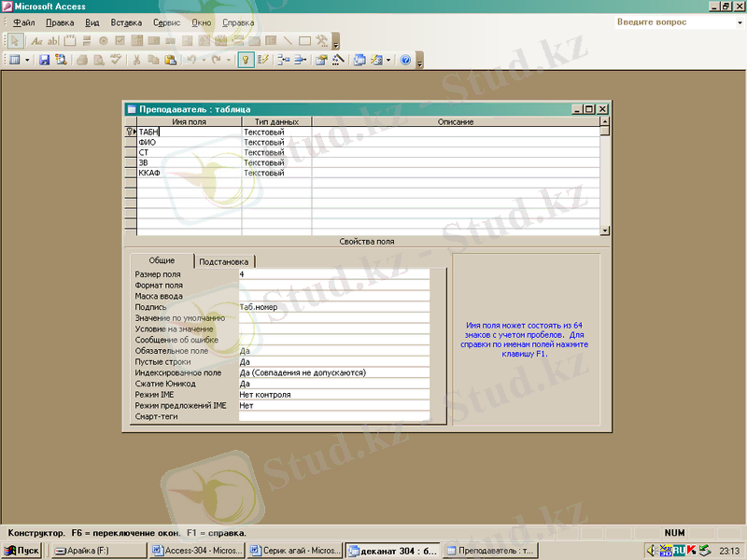The image size is (747, 560).
Task: Click the Paste icon in the toolbar
Action: coord(170,60)
